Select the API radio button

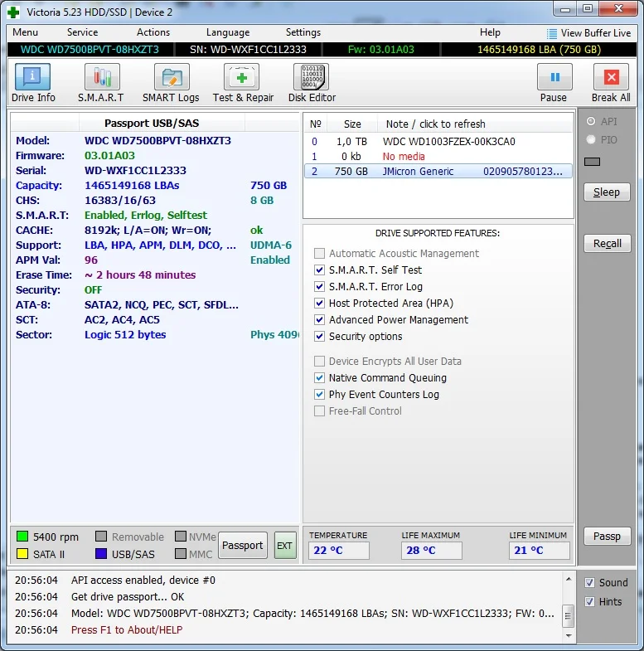pos(591,121)
